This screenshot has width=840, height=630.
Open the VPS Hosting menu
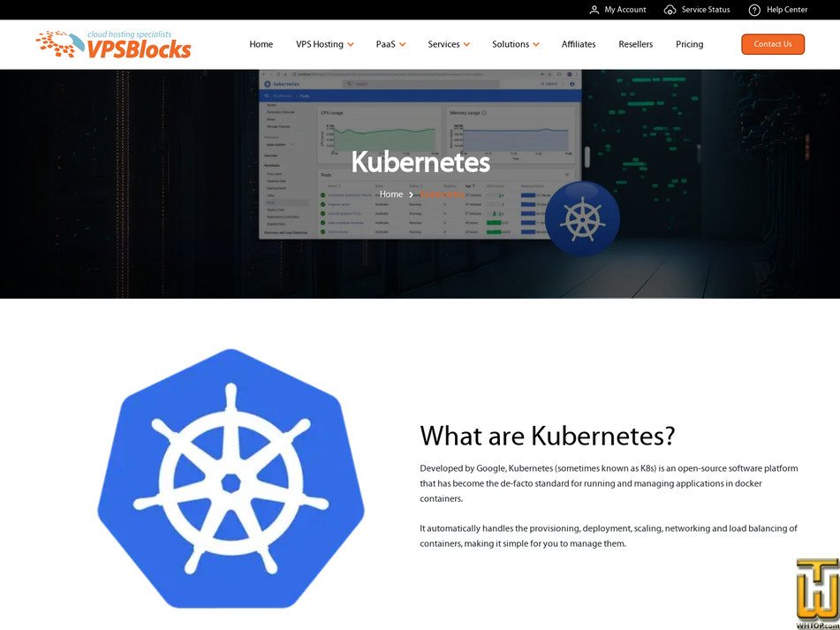319,44
